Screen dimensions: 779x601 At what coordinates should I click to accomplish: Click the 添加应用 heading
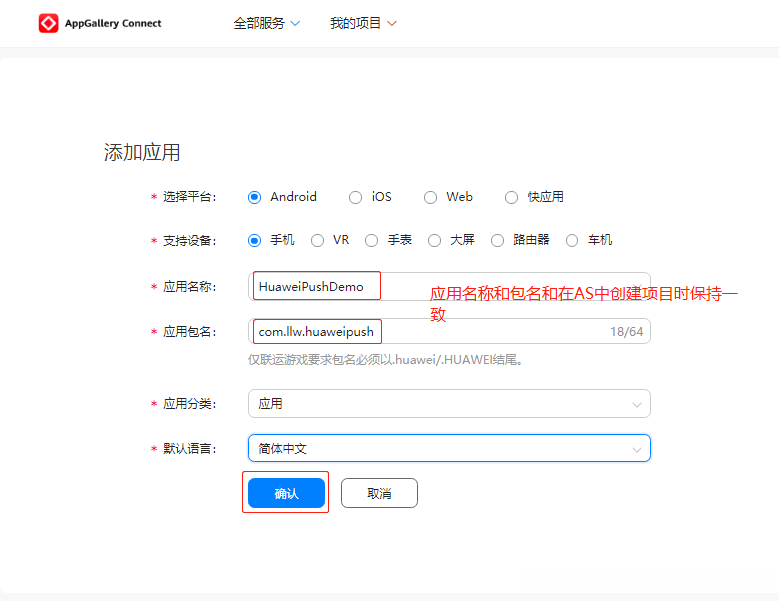[142, 152]
